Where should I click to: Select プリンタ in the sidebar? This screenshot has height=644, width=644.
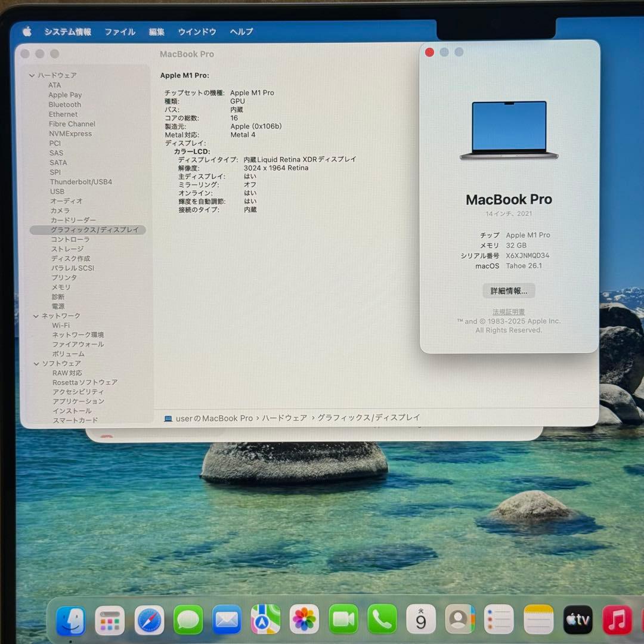coord(64,277)
